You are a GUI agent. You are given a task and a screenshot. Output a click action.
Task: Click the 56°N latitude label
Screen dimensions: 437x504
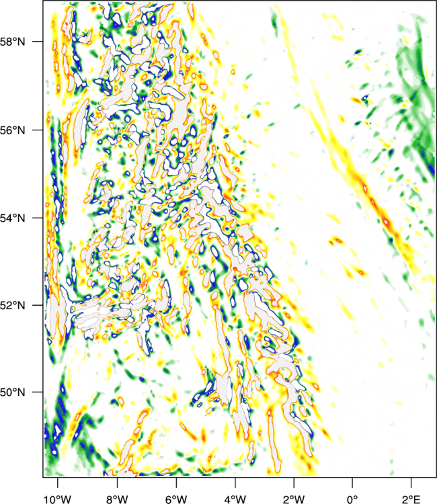(x=13, y=130)
